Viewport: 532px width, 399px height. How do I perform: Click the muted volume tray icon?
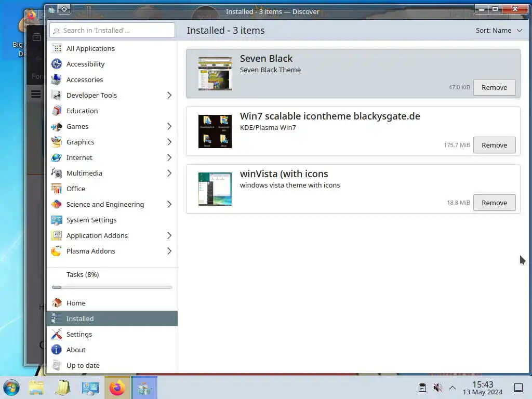pos(437,388)
